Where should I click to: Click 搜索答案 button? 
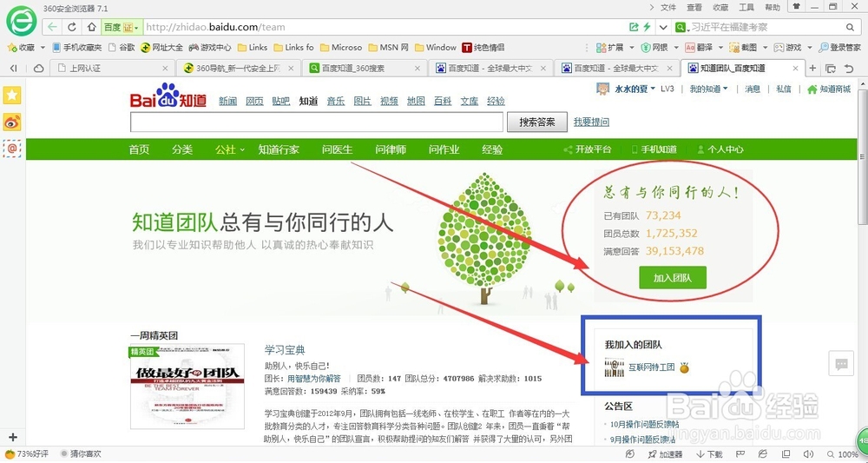tap(537, 122)
